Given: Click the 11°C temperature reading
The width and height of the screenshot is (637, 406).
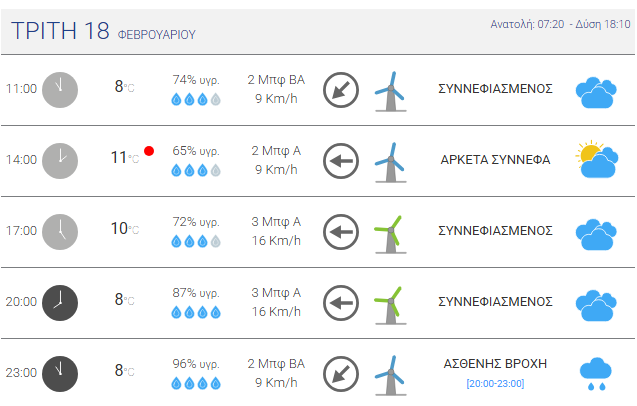Looking at the screenshot, I should click(125, 157).
